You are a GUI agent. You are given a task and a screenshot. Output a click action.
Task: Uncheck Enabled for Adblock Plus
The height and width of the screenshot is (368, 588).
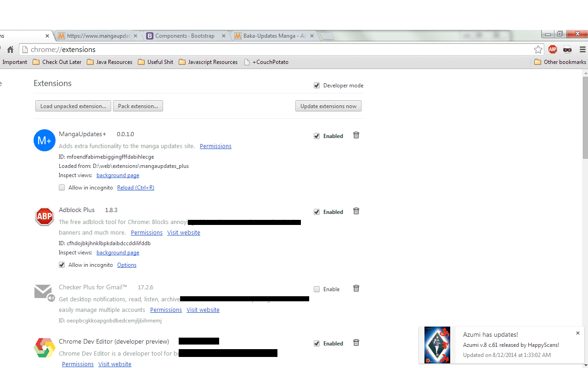coord(317,212)
